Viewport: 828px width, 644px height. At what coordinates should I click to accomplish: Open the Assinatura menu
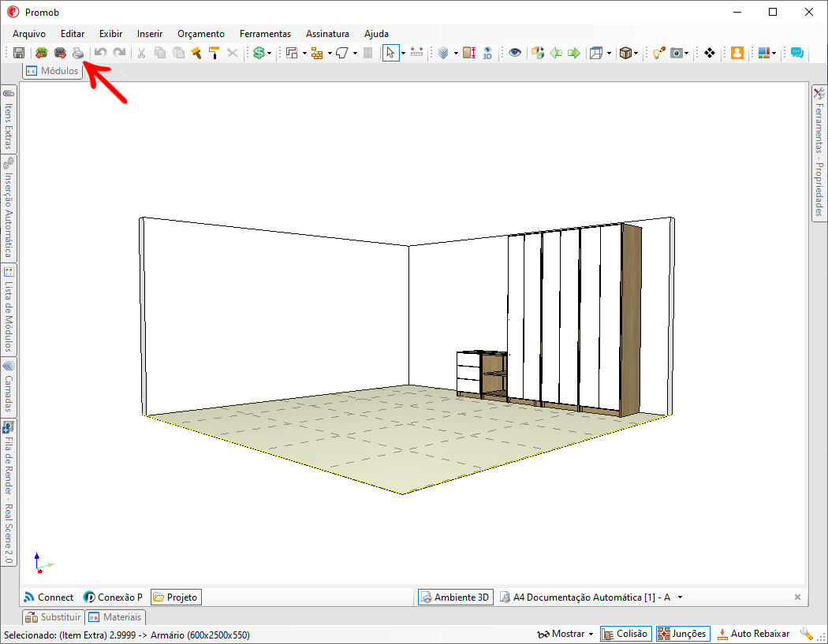(x=327, y=34)
